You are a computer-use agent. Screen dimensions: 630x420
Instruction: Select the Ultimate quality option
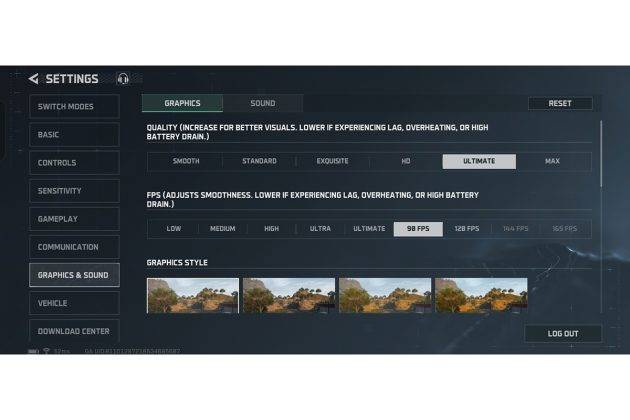pos(479,161)
